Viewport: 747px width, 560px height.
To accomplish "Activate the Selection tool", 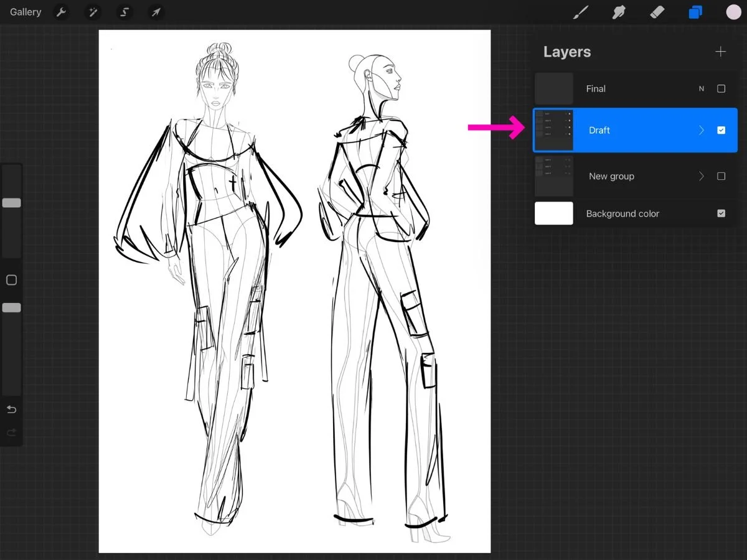I will (125, 12).
